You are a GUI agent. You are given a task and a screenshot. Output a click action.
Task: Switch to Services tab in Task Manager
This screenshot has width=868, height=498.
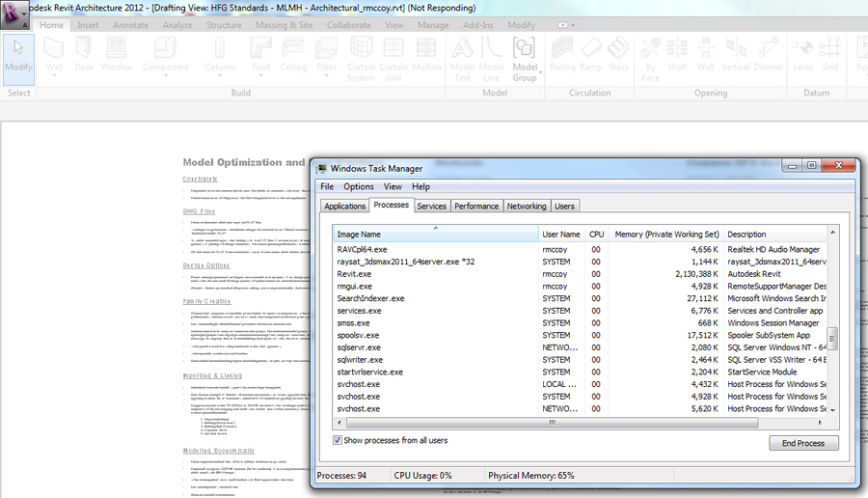click(x=431, y=207)
